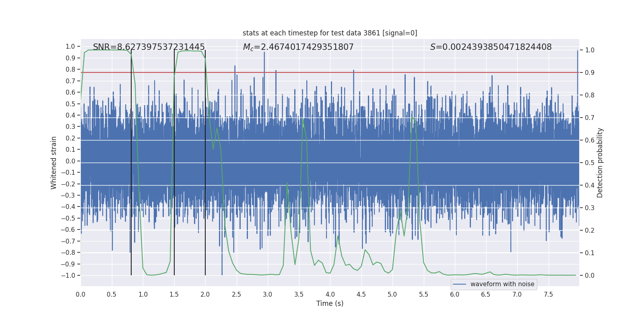Click Time axis tick label 7.0

(x=517, y=294)
